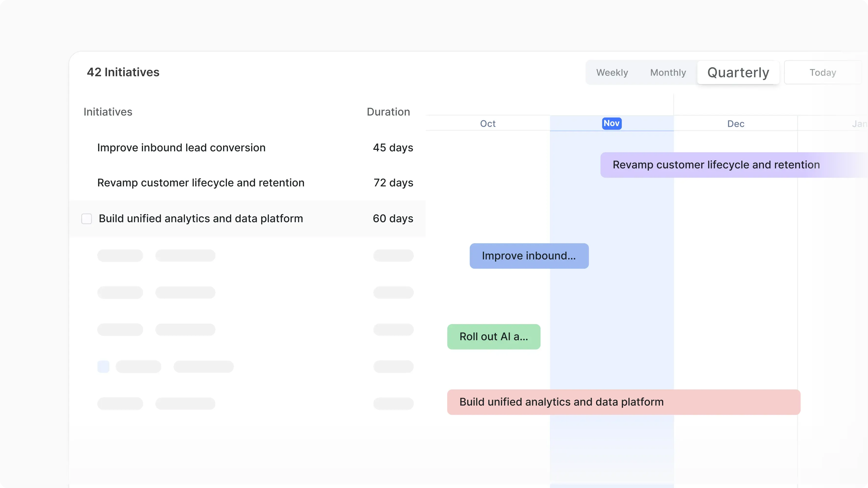
Task: Click the Oct column header
Action: coord(487,123)
